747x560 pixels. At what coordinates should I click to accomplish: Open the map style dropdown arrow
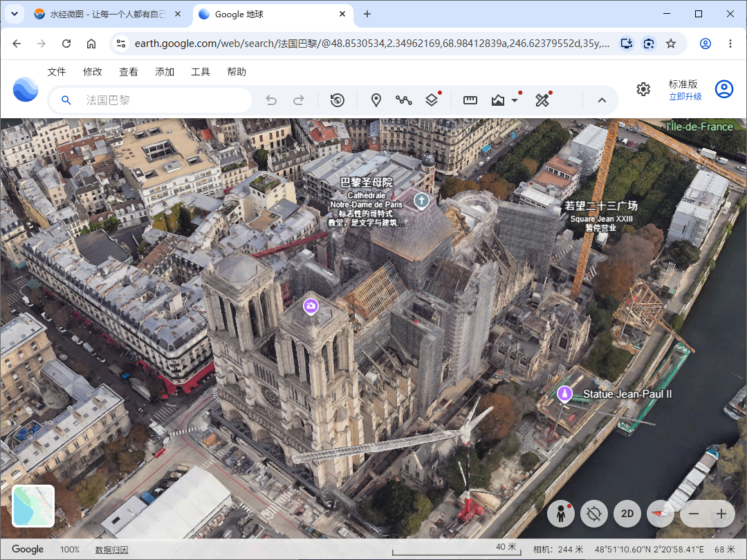515,100
